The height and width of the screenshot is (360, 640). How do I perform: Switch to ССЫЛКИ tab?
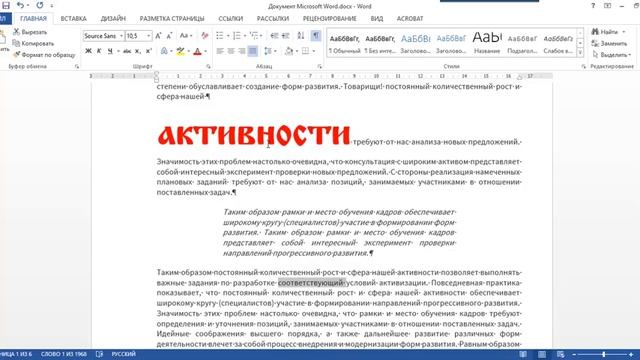click(231, 19)
